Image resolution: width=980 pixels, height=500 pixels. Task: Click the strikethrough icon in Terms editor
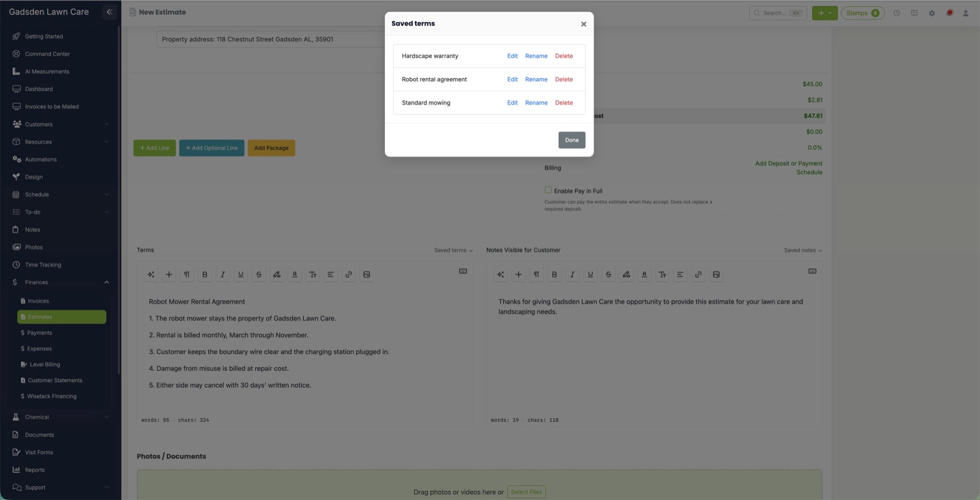[x=258, y=275]
